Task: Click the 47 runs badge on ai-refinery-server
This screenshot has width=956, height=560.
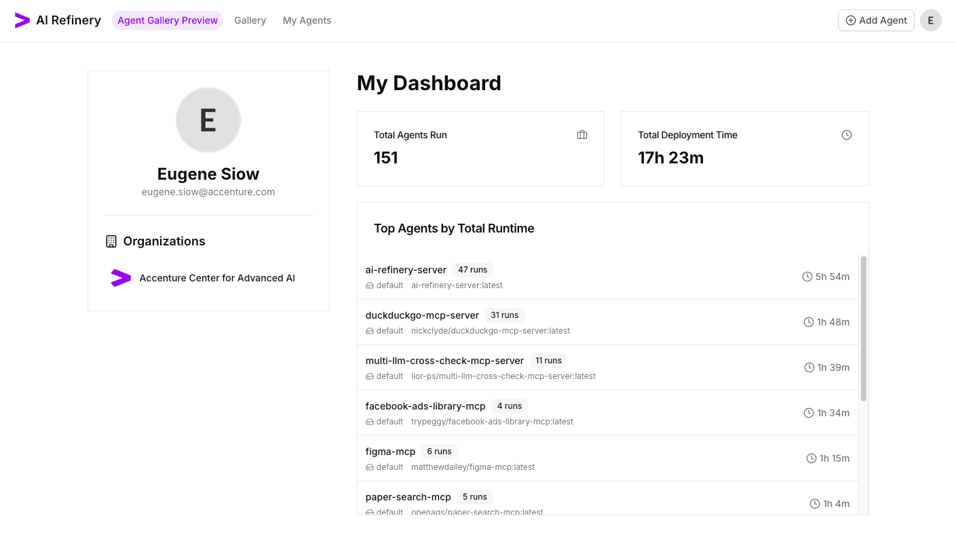Action: (472, 269)
